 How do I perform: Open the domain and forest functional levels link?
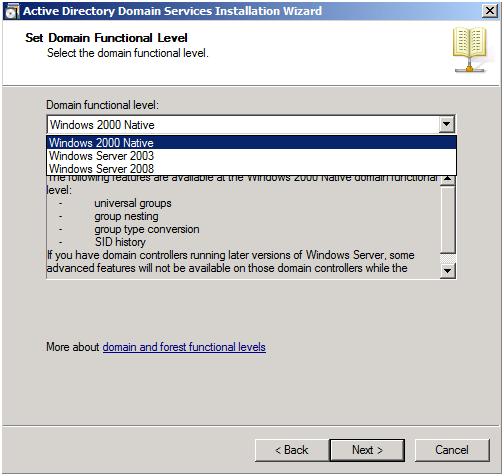tap(184, 347)
